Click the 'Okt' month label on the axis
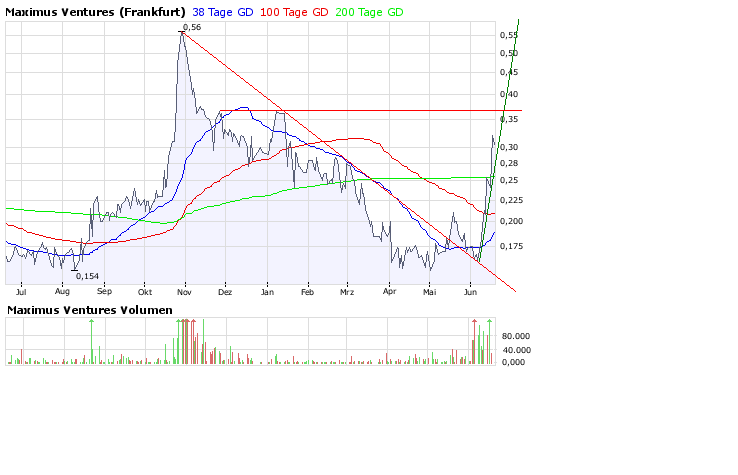Screen dimensions: 738x475 pos(145,292)
